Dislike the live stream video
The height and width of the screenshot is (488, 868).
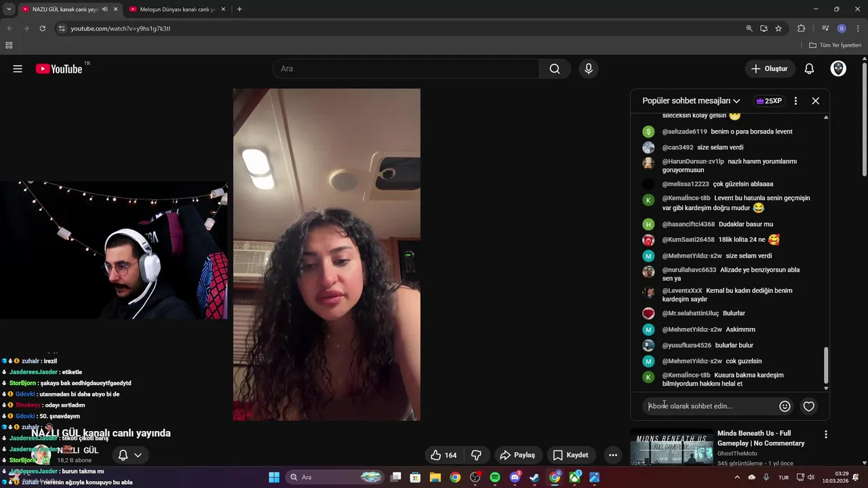click(x=476, y=455)
